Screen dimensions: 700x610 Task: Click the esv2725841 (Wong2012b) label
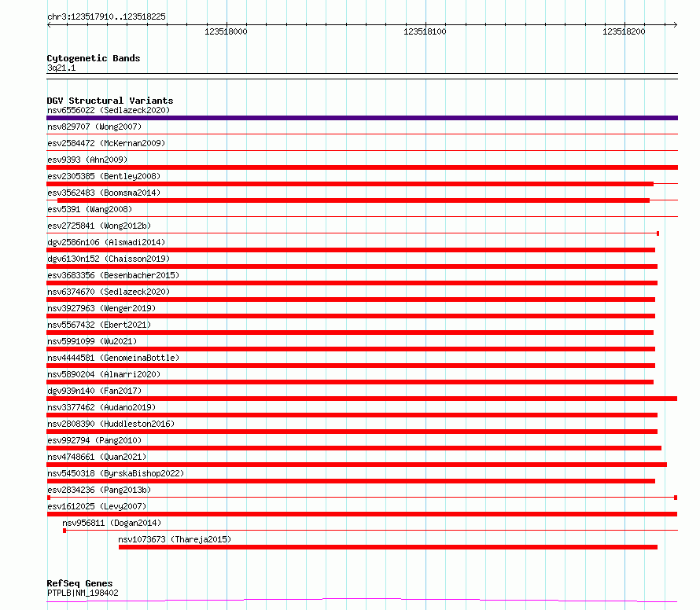[x=99, y=226]
